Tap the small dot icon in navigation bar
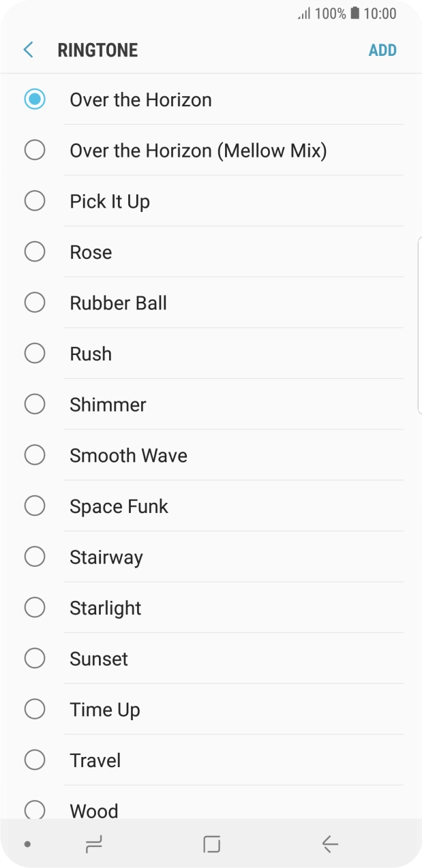This screenshot has width=422, height=868. tap(27, 844)
